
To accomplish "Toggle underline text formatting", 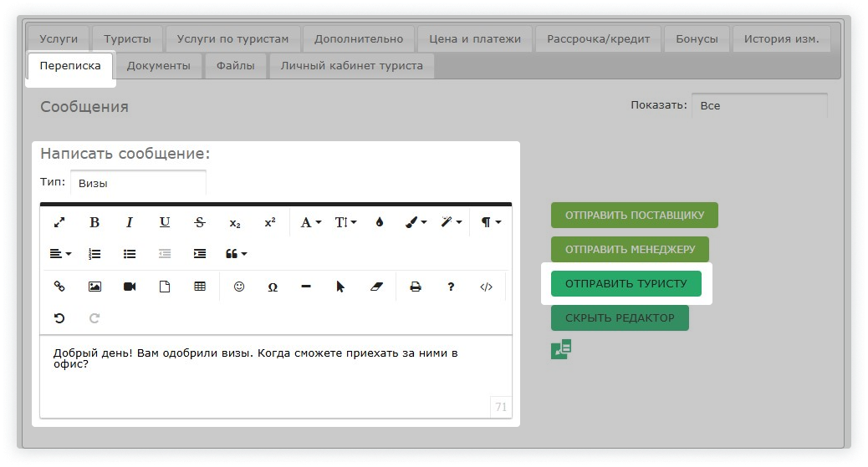I will 165,222.
